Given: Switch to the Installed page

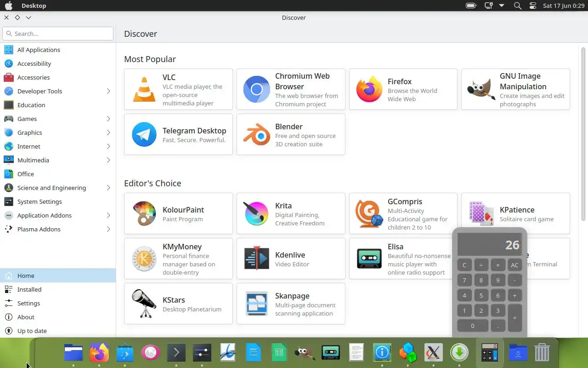Looking at the screenshot, I should click(x=58, y=289).
